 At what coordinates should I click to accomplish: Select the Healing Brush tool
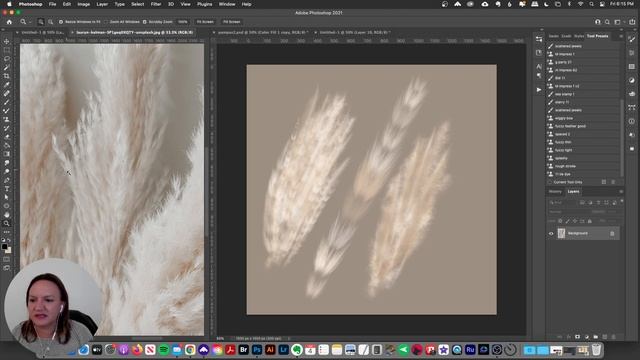[x=7, y=93]
